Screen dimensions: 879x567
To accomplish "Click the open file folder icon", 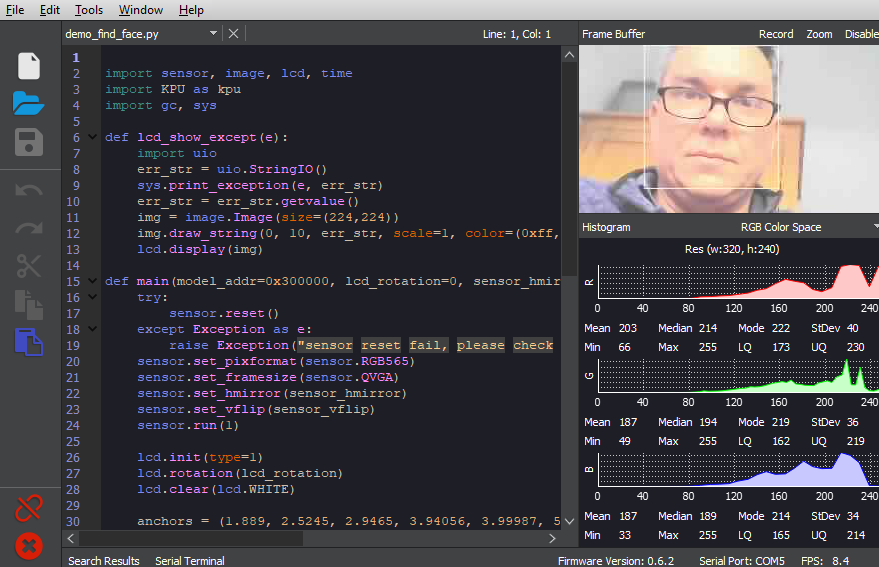I will pyautogui.click(x=29, y=103).
